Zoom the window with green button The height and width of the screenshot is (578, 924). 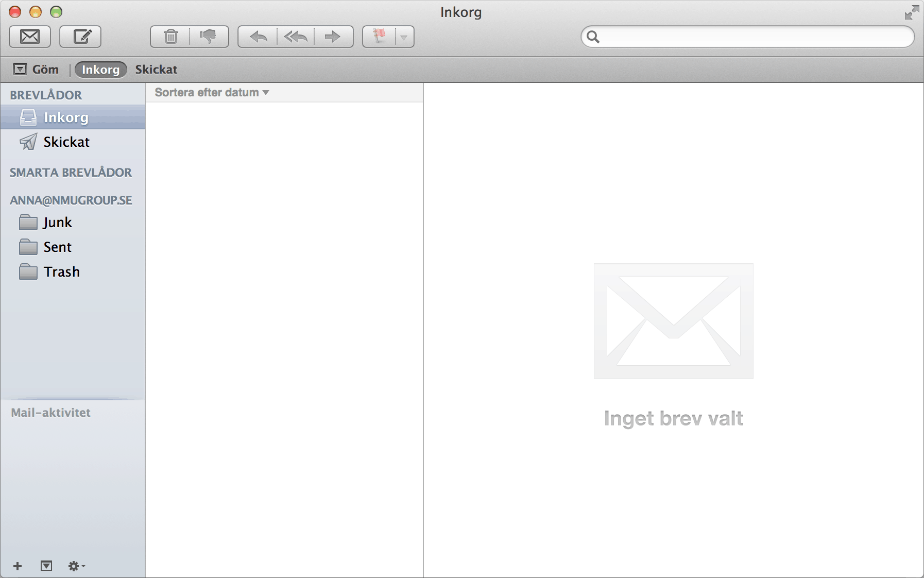(56, 12)
